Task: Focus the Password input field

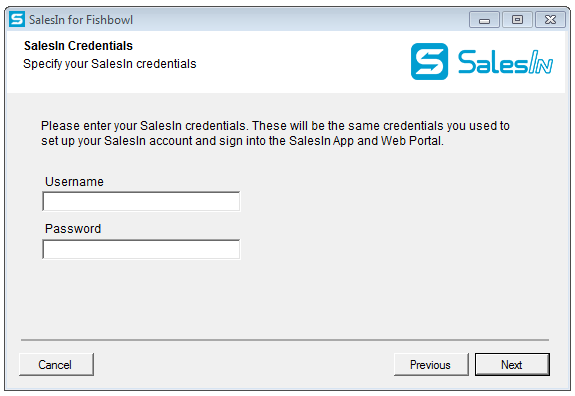Action: 141,249
